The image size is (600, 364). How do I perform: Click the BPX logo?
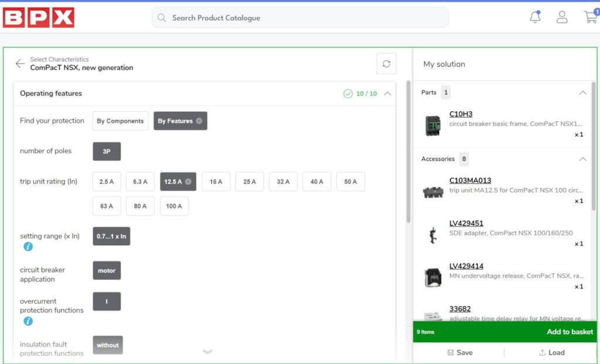pyautogui.click(x=37, y=18)
